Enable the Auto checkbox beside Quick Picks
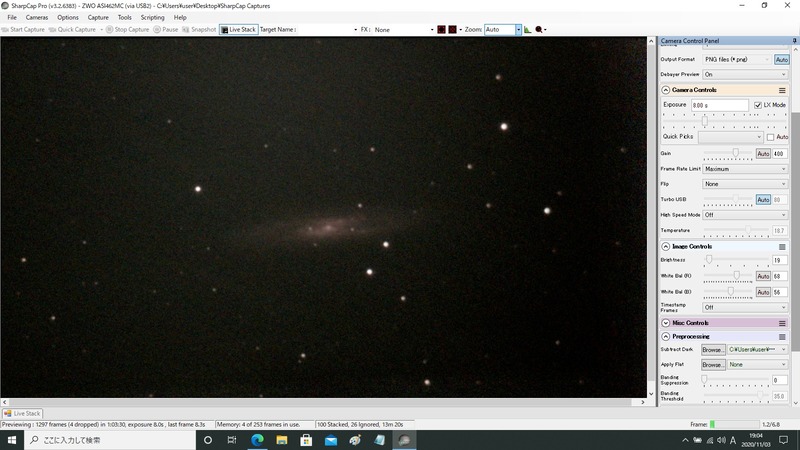Screen dimensions: 800x450 click(770, 137)
